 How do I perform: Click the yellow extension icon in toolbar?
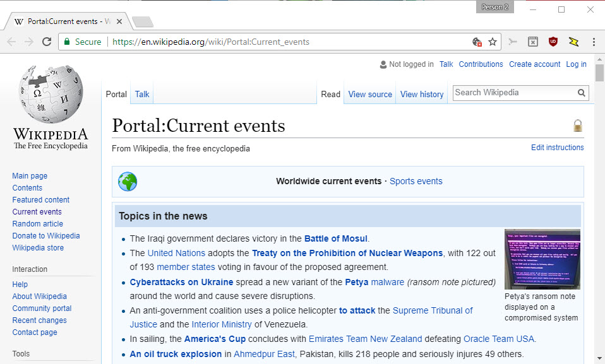573,42
